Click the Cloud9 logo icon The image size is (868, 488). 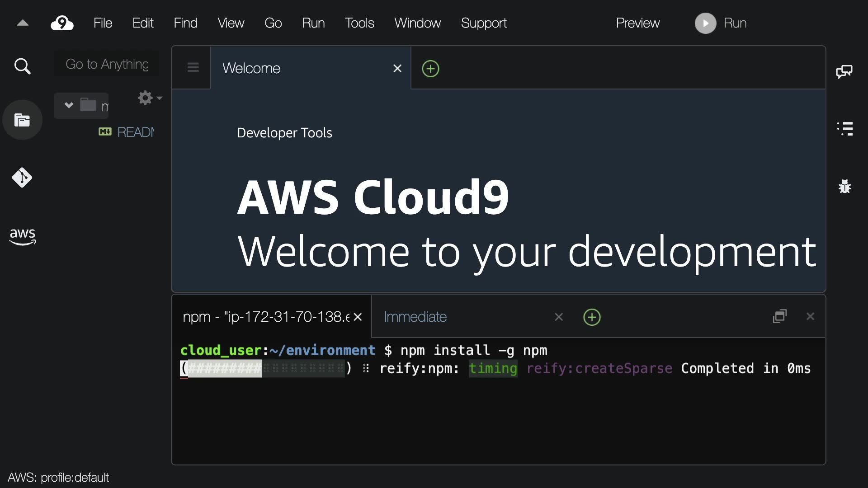point(62,23)
